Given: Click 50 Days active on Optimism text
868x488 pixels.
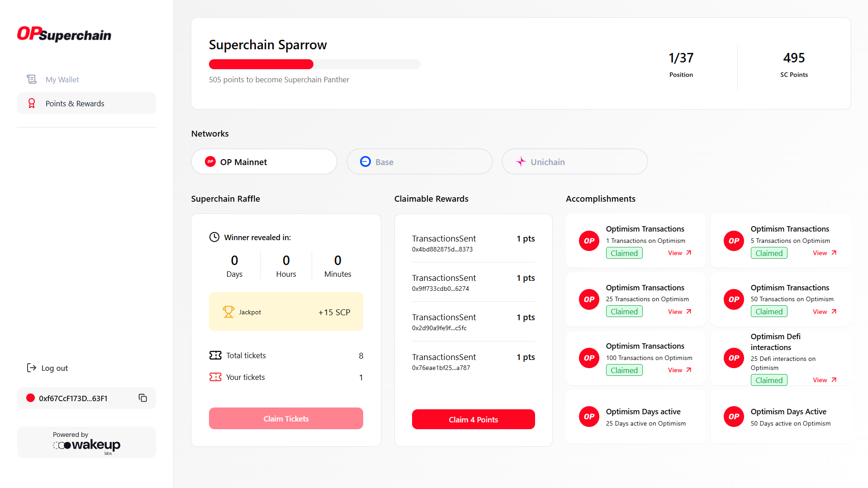Looking at the screenshot, I should pyautogui.click(x=791, y=423).
